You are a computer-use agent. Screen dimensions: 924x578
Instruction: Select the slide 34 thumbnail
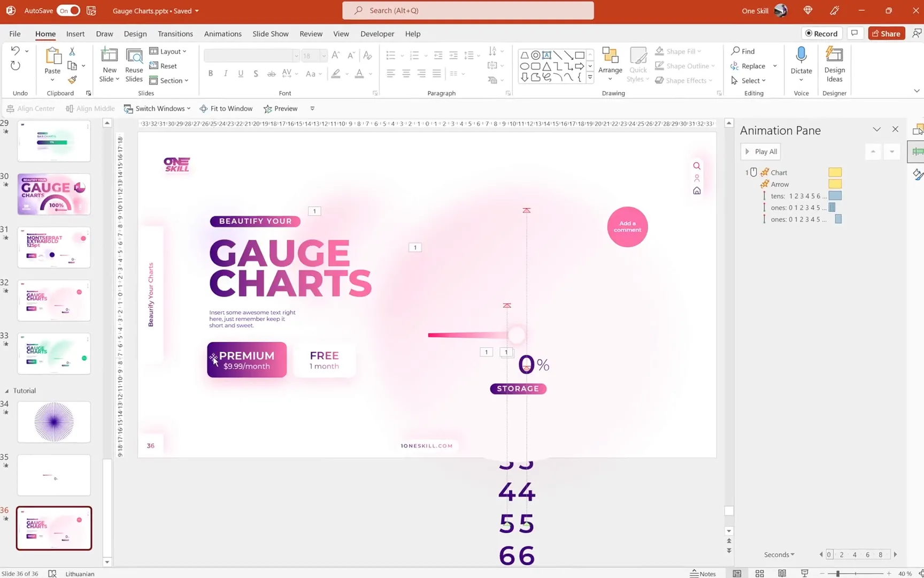point(53,422)
